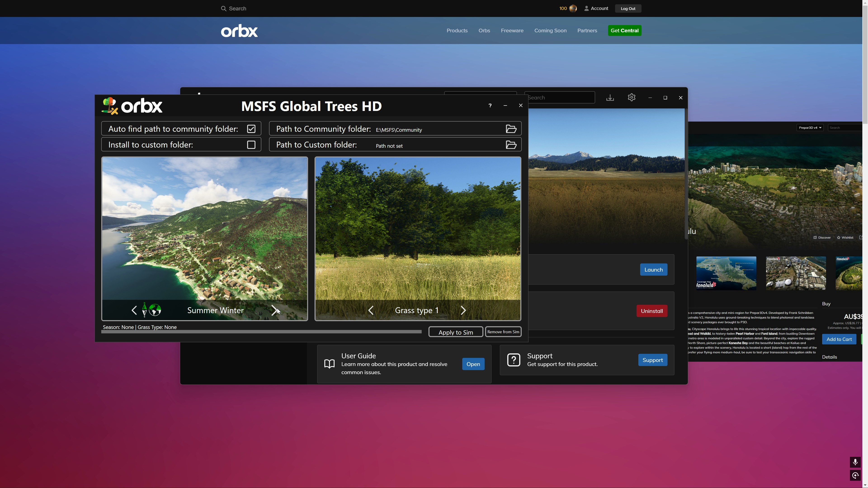Browse for Community folder path
This screenshot has width=868, height=488.
click(x=511, y=129)
